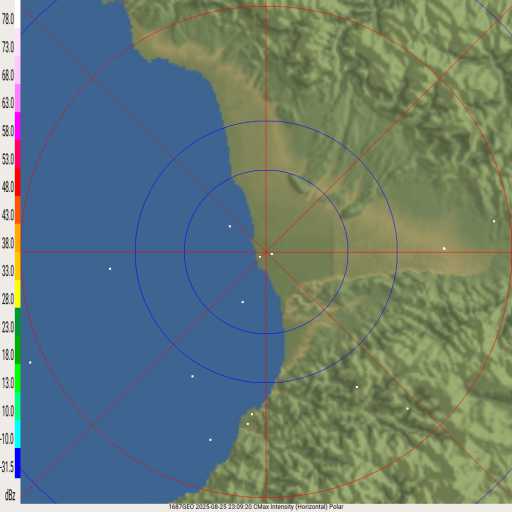
Task: Click the mountain marker southeast of blue rings
Action: pos(357,387)
